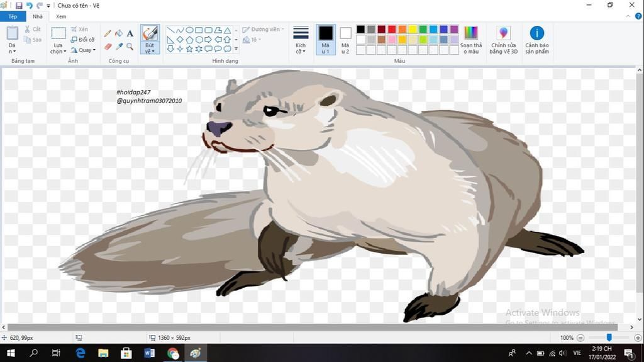Image resolution: width=644 pixels, height=362 pixels.
Task: Pick the Curve shape
Action: coord(180,30)
